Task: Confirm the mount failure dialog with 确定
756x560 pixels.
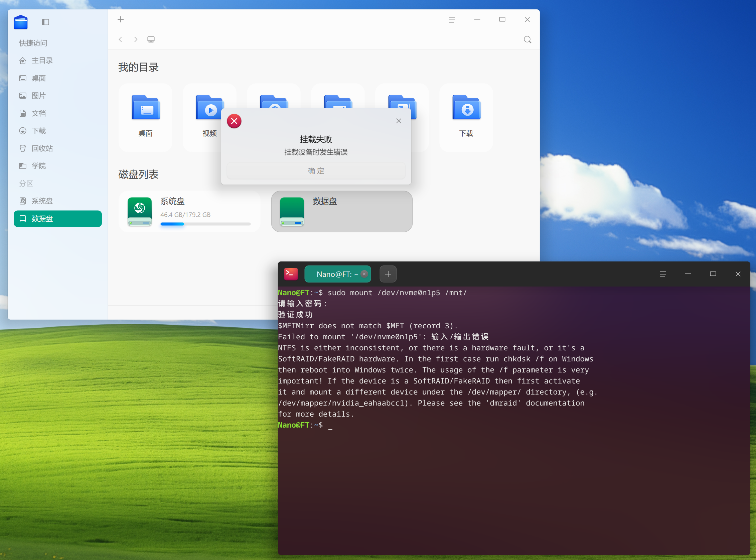Action: (316, 171)
